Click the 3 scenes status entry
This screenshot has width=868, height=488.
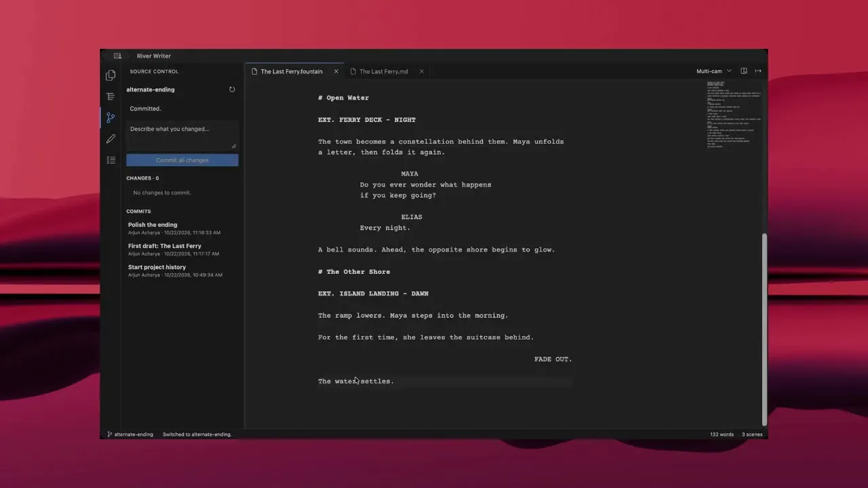(x=752, y=434)
